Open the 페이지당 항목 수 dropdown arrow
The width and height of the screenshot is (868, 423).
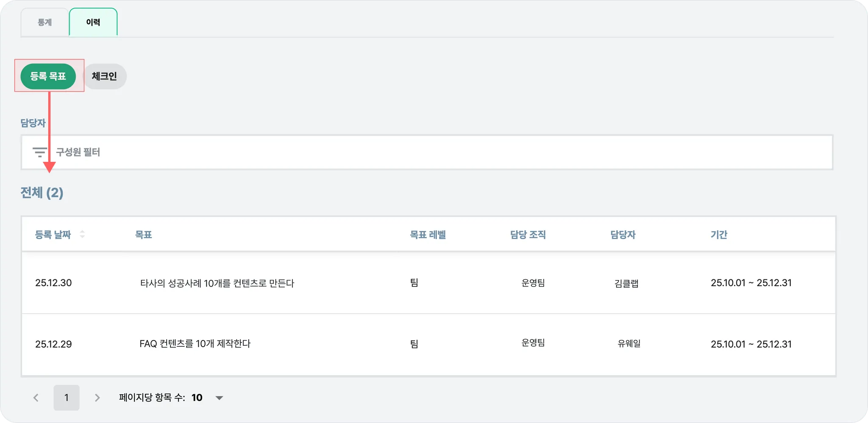[219, 398]
